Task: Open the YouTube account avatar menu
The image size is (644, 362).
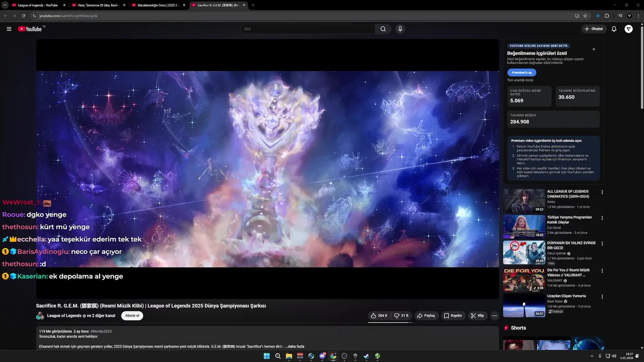Action: point(628,29)
